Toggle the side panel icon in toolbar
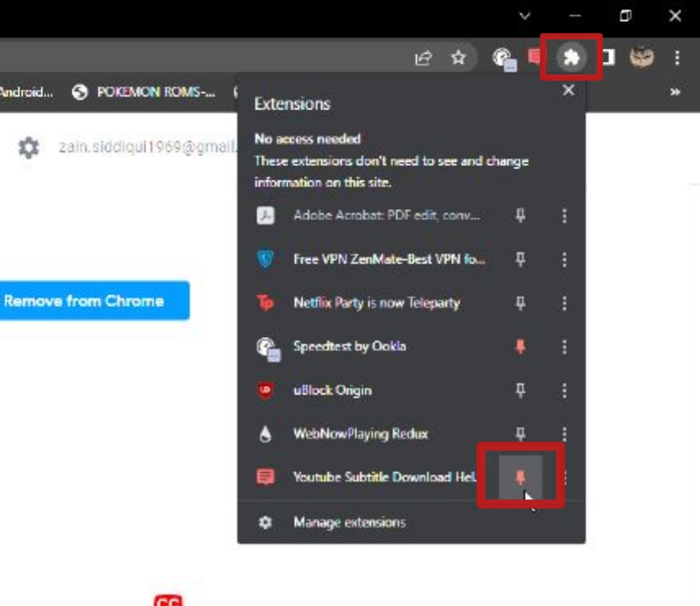 pyautogui.click(x=609, y=57)
